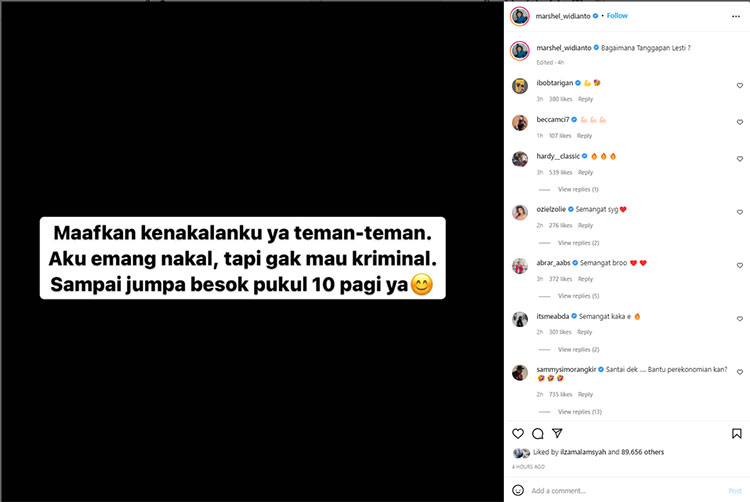Open beccamci7's avatar
Screen dimensions: 750x502
(520, 122)
